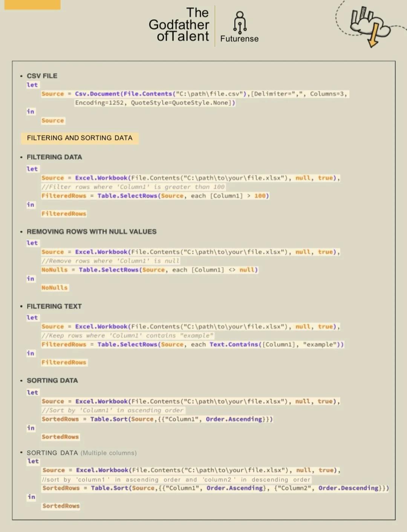Image resolution: width=407 pixels, height=532 pixels.
Task: Click the yellow bar in top-left corner
Action: (32, 5)
